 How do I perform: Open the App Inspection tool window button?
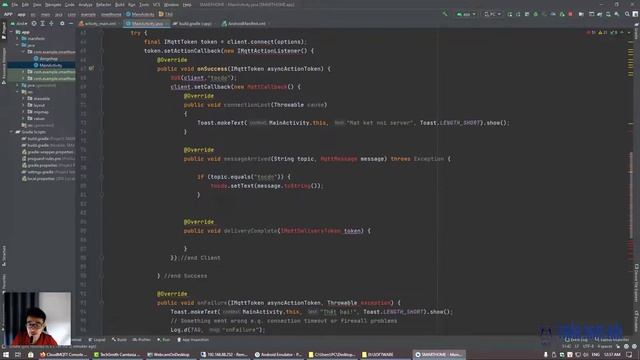[x=193, y=340]
